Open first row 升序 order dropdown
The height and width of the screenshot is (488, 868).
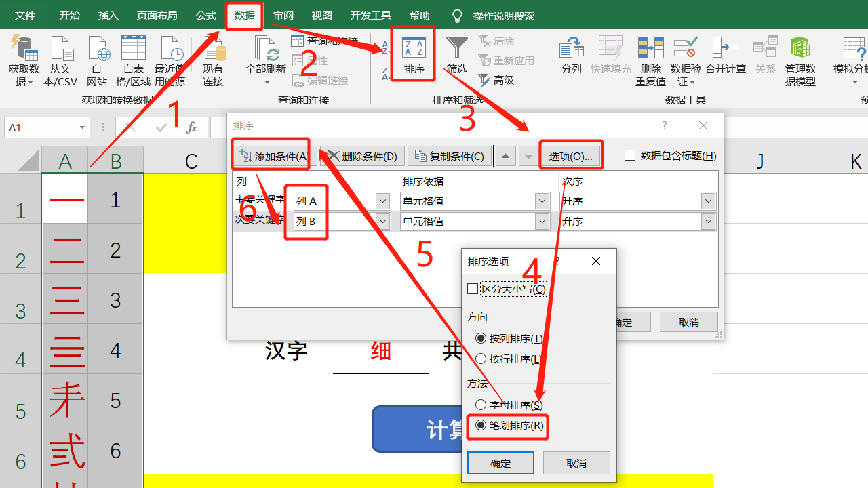tap(709, 201)
